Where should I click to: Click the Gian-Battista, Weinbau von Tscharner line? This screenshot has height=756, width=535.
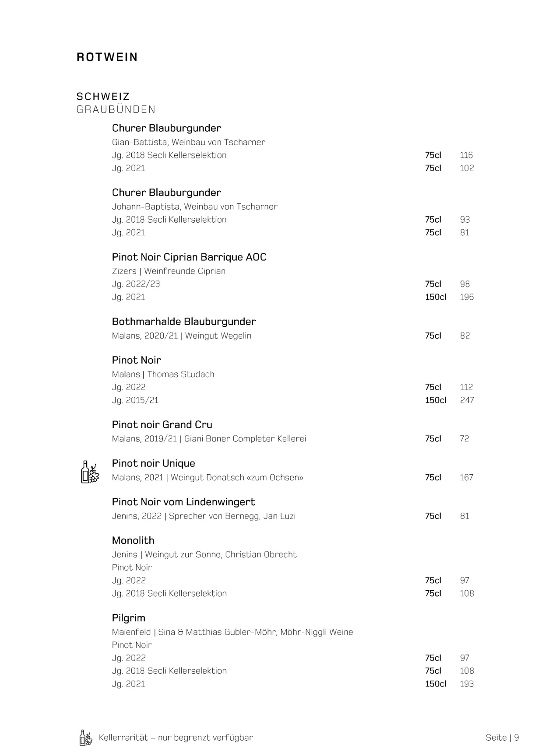188,142
